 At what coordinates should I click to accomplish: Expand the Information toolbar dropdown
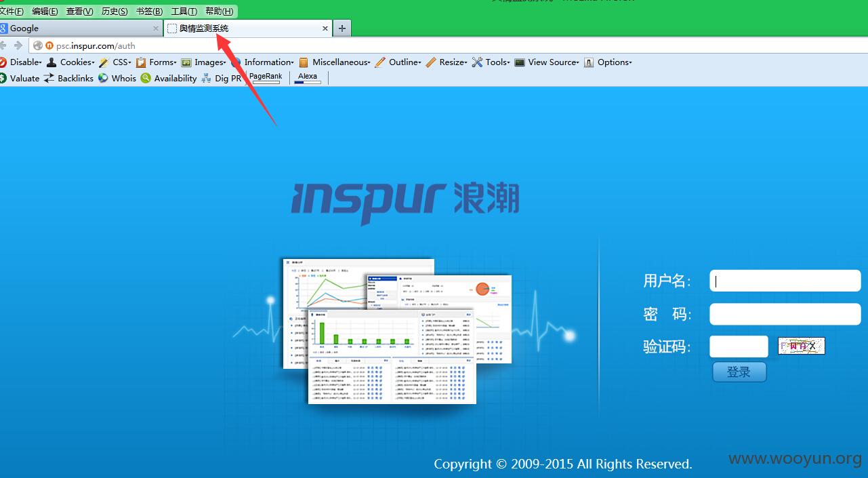(x=263, y=62)
